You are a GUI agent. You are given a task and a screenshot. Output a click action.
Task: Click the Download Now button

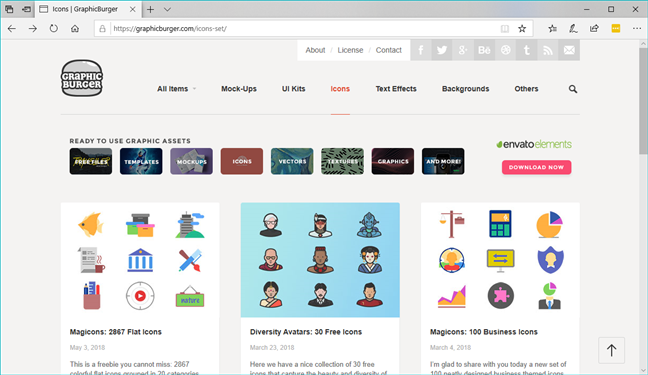(x=536, y=167)
